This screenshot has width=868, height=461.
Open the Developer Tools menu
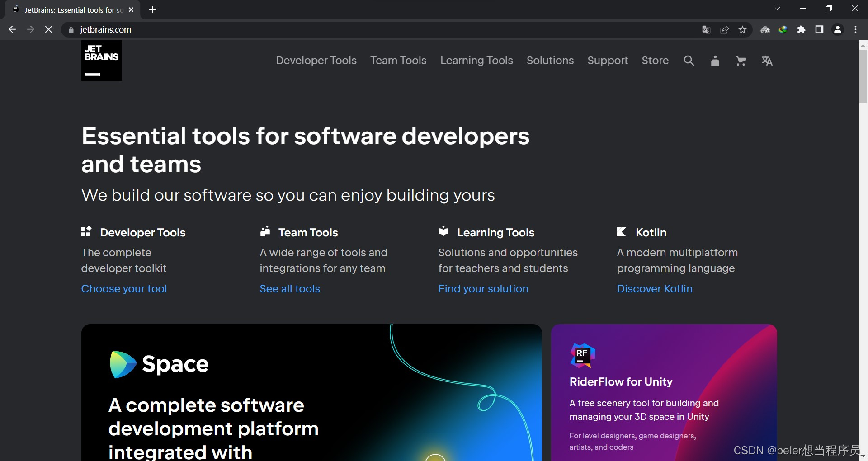point(316,61)
